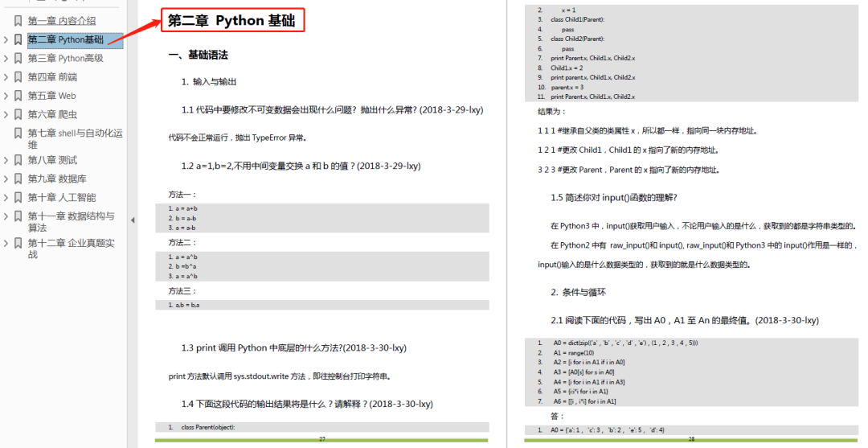Screen dimensions: 868x448
Task: Click section heading 一、基础语法
Action: click(x=199, y=55)
